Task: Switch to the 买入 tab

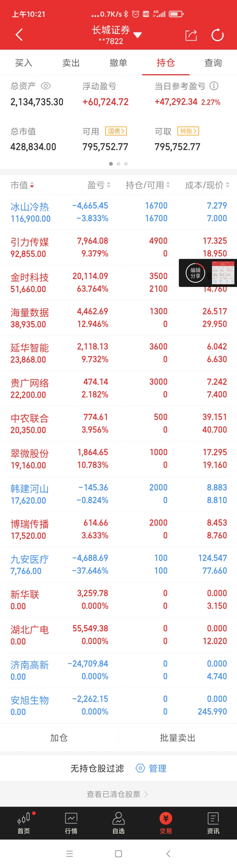Action: pyautogui.click(x=24, y=63)
